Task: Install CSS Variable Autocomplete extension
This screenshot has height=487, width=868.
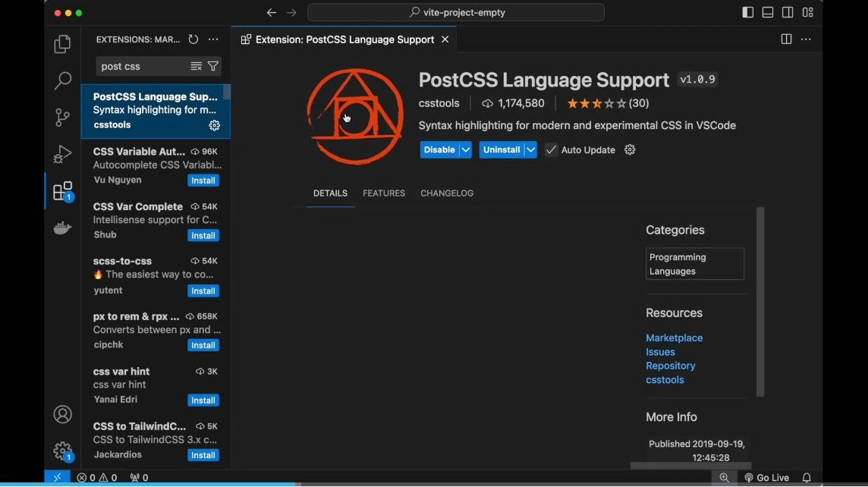Action: (x=203, y=181)
